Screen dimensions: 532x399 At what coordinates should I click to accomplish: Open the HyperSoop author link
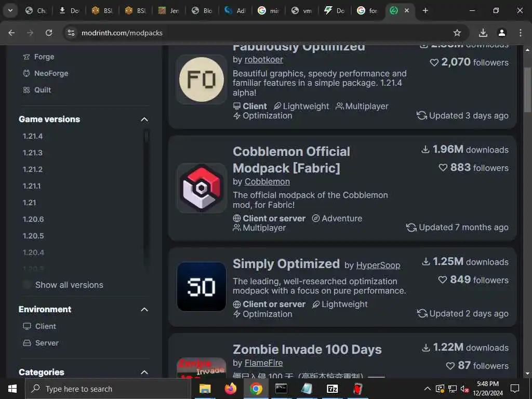pos(378,265)
